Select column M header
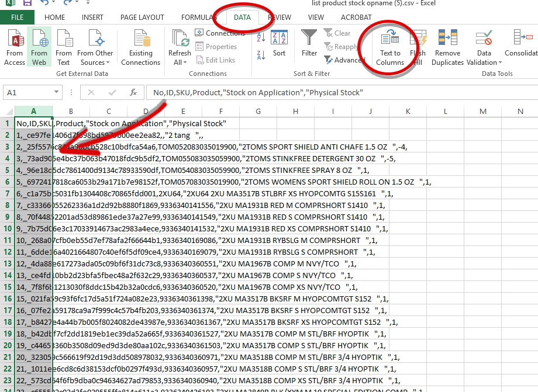 point(483,111)
